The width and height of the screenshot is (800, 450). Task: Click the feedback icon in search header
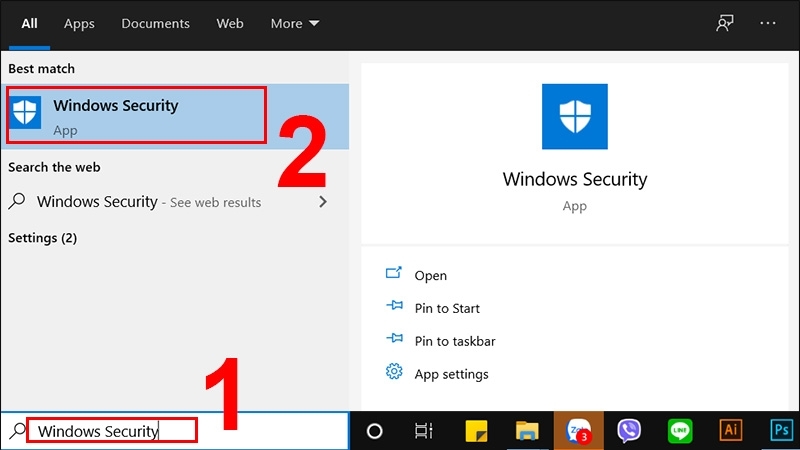725,23
